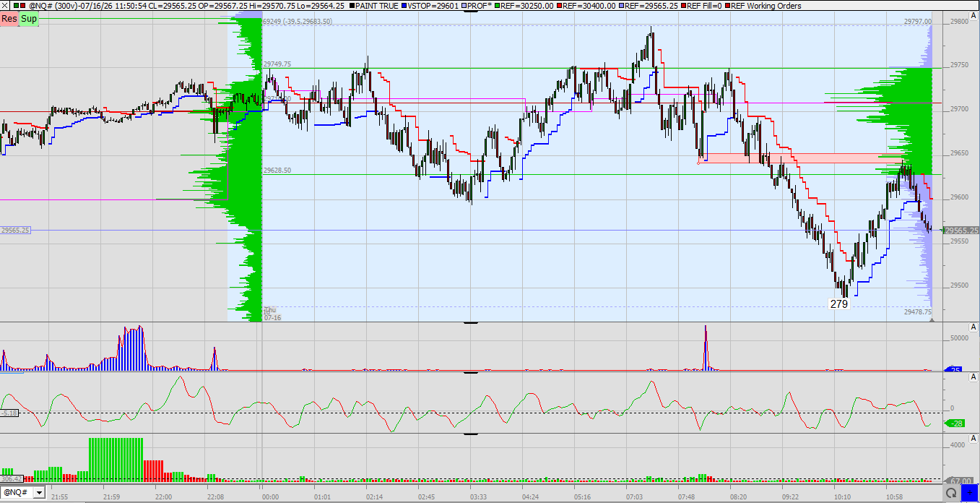Click the -5.18 oscillator label on left

[x=9, y=413]
